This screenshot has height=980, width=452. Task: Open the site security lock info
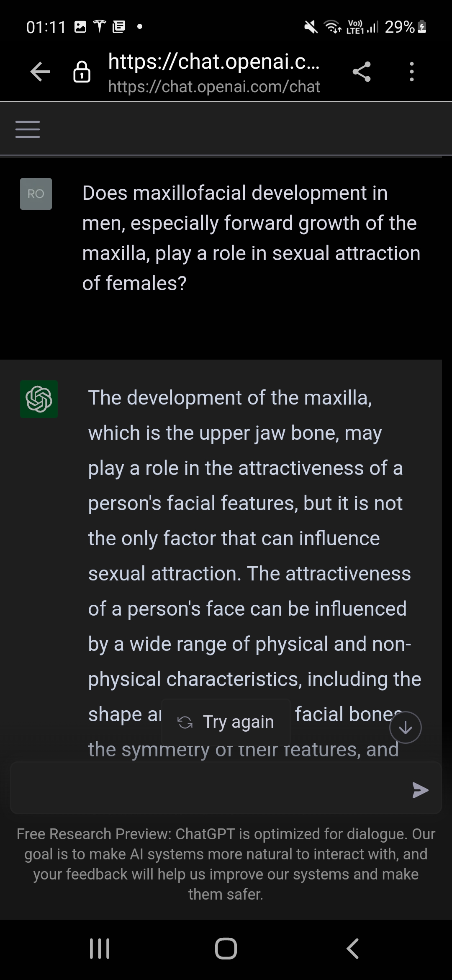82,72
